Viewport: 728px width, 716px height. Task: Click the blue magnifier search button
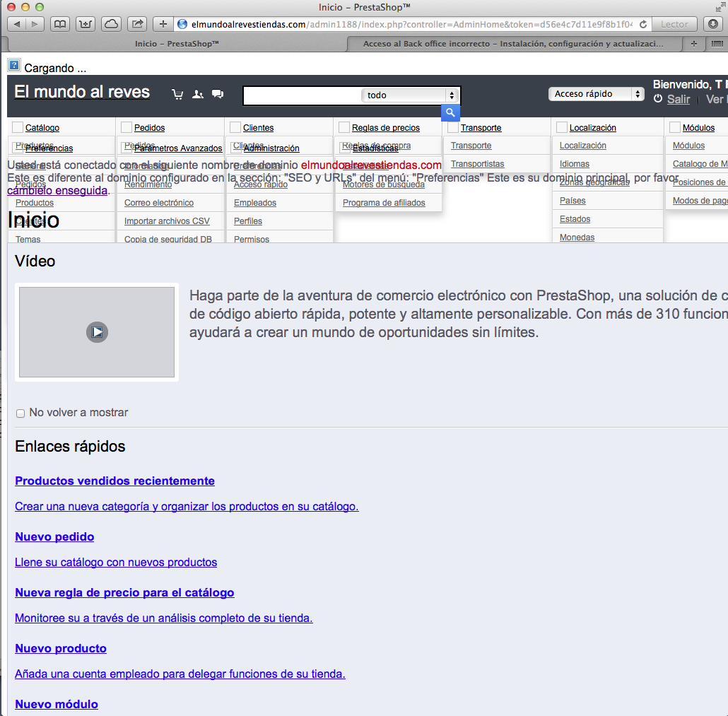pos(450,112)
